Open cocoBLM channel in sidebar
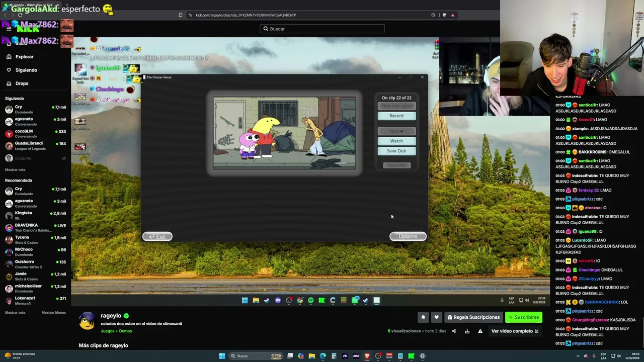The image size is (644, 362). (x=35, y=133)
